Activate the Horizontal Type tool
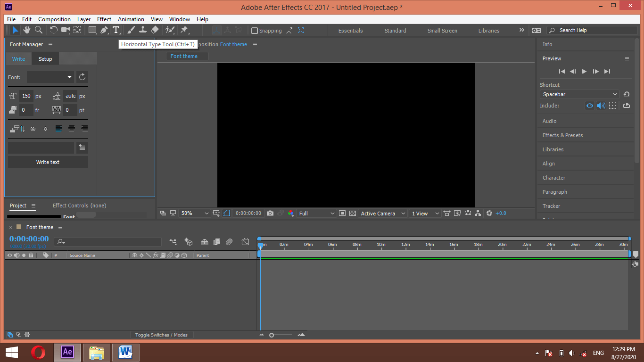 [x=116, y=30]
